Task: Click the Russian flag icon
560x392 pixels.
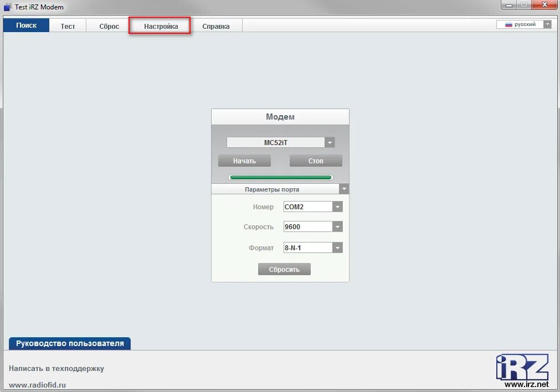Action: (508, 24)
